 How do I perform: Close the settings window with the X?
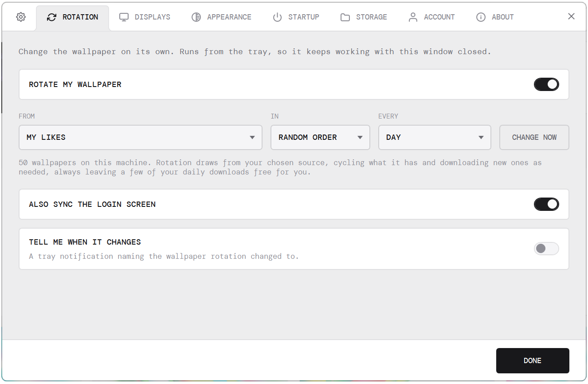coord(571,16)
